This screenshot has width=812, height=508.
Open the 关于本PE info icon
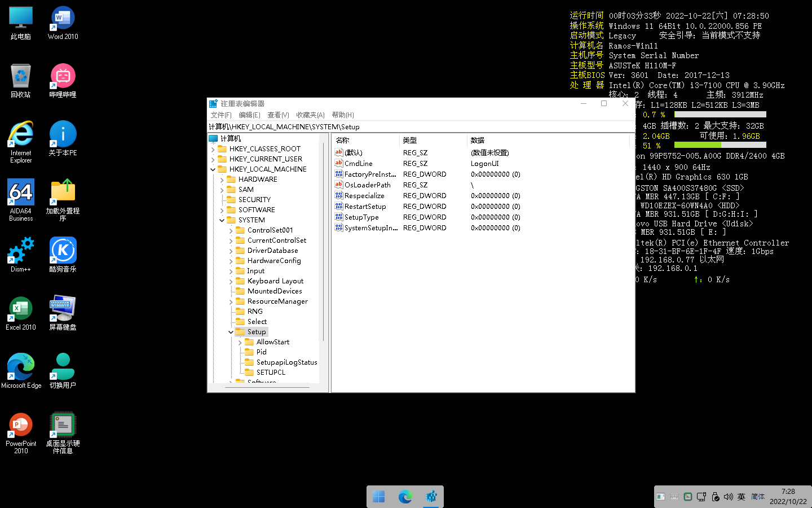[63, 139]
